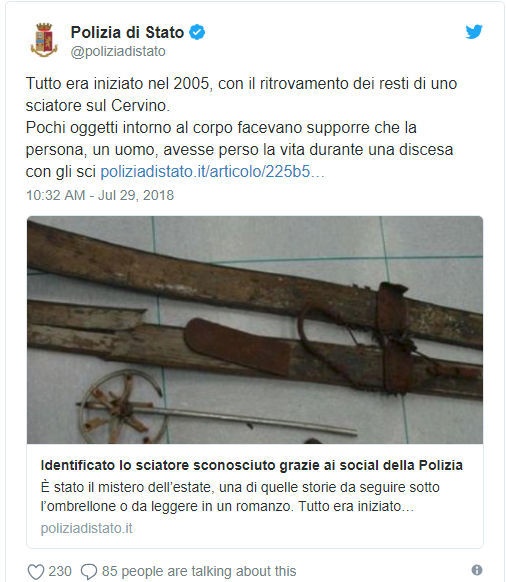Click the info circle icon
The width and height of the screenshot is (506, 582).
point(477,570)
